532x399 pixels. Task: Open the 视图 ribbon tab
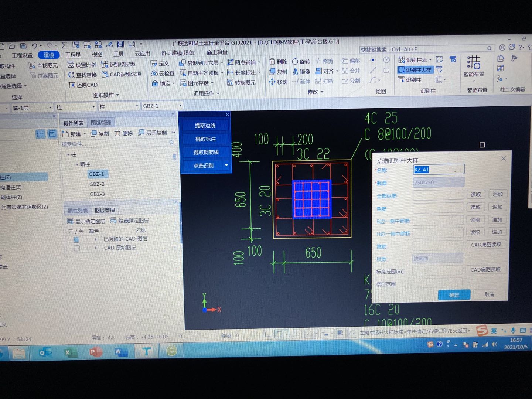pos(97,54)
